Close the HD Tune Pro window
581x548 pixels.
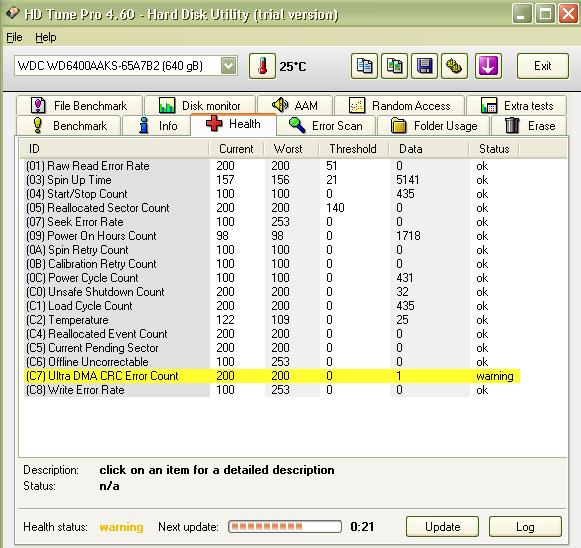[x=568, y=14]
